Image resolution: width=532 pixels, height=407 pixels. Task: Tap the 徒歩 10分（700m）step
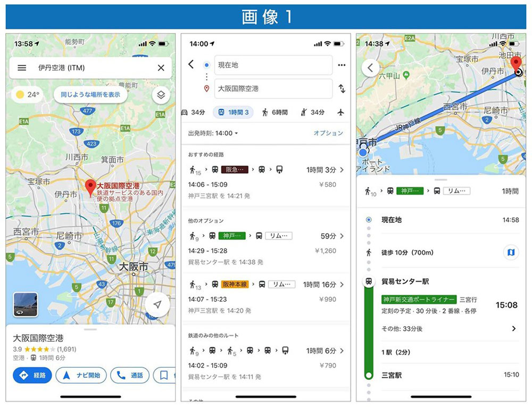(407, 252)
